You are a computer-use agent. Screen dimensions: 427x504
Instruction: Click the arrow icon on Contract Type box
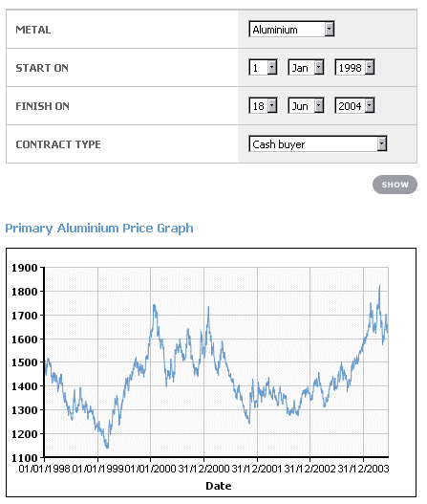tap(381, 144)
